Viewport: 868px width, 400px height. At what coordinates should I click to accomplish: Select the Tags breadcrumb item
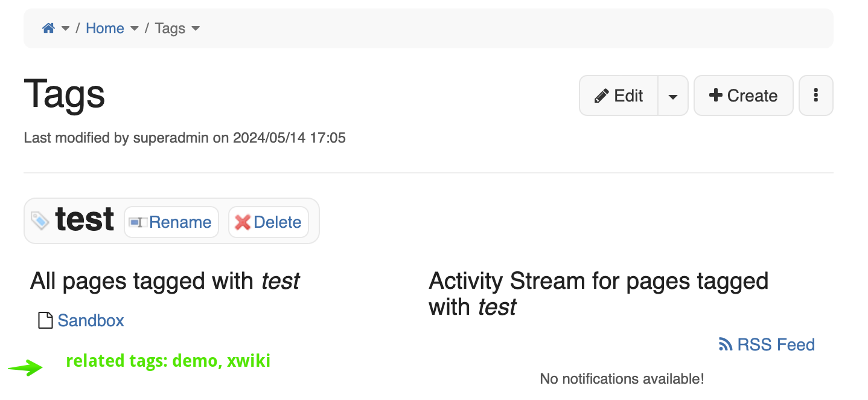170,28
